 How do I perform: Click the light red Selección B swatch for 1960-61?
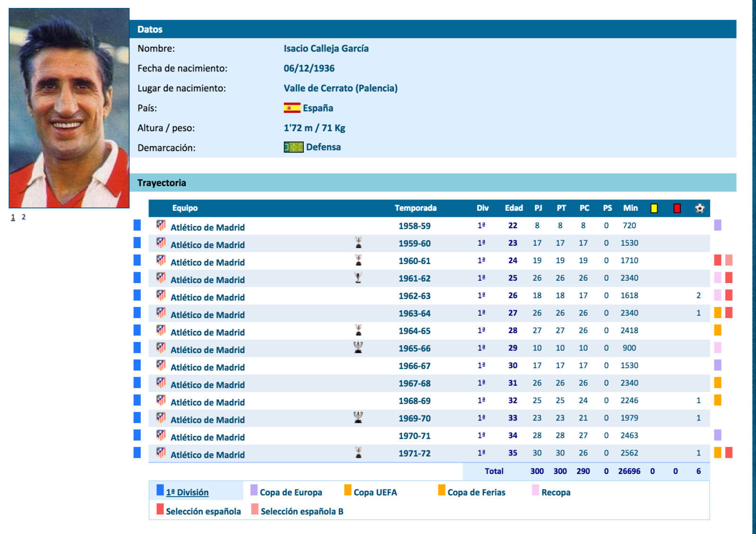(x=729, y=260)
